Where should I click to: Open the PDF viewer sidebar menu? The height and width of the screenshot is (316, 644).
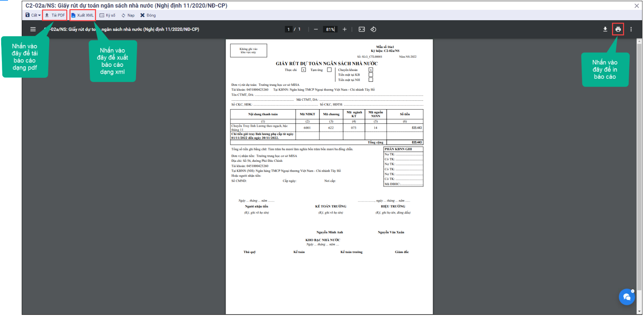(x=33, y=29)
